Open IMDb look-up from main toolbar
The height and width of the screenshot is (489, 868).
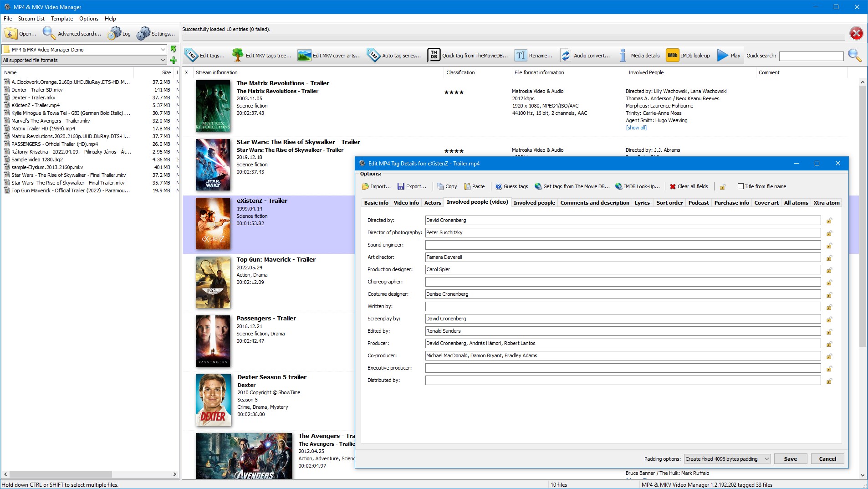click(688, 55)
